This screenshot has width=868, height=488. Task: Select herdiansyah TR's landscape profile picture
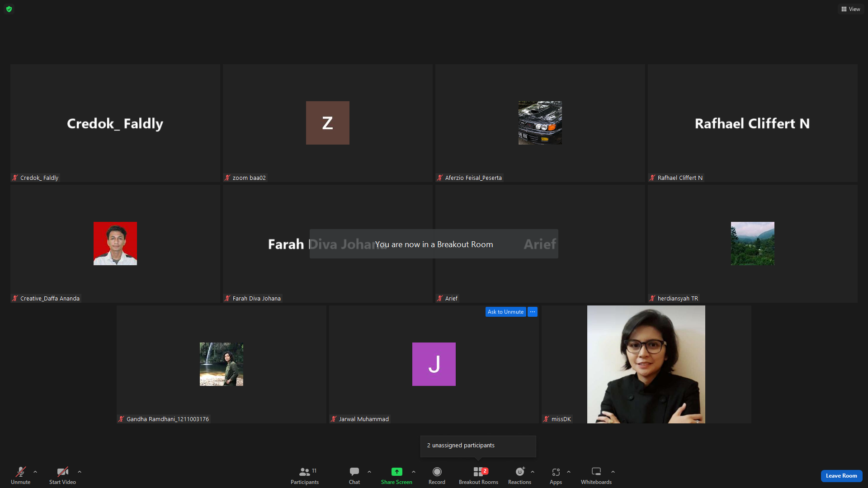(753, 244)
